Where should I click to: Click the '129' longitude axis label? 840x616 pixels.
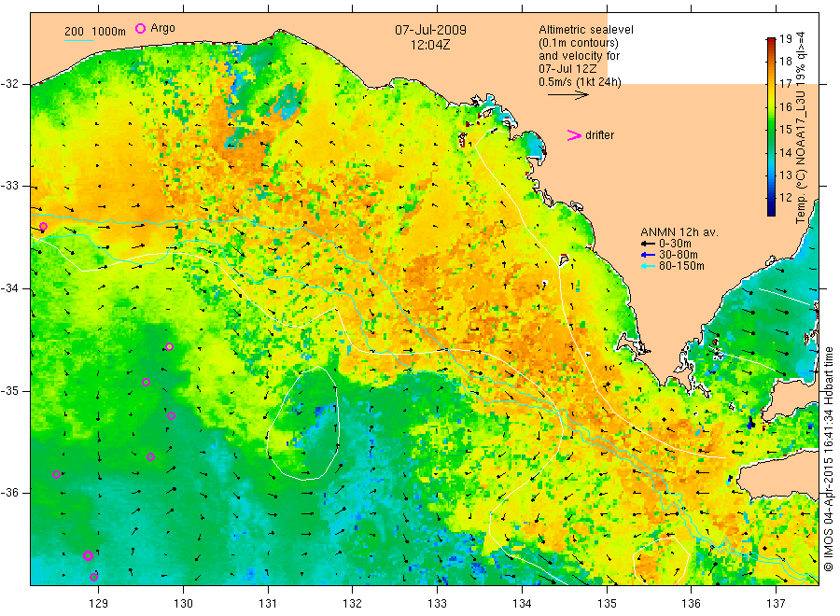(99, 604)
